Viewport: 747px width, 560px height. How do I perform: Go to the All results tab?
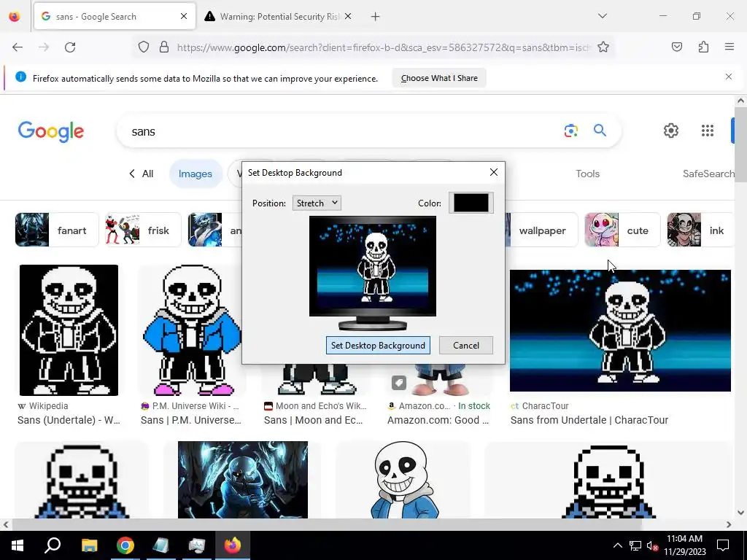(x=141, y=174)
